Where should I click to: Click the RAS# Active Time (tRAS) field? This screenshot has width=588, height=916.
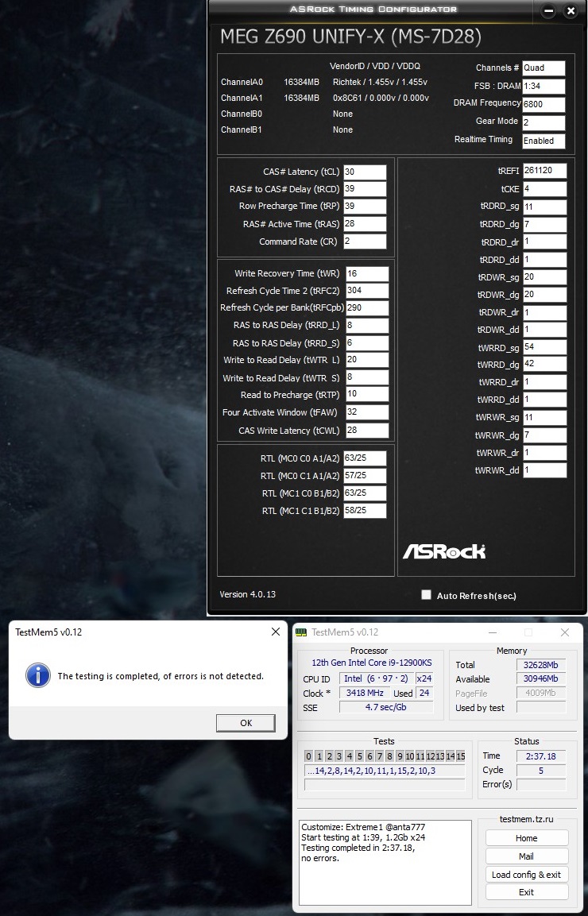click(x=365, y=224)
